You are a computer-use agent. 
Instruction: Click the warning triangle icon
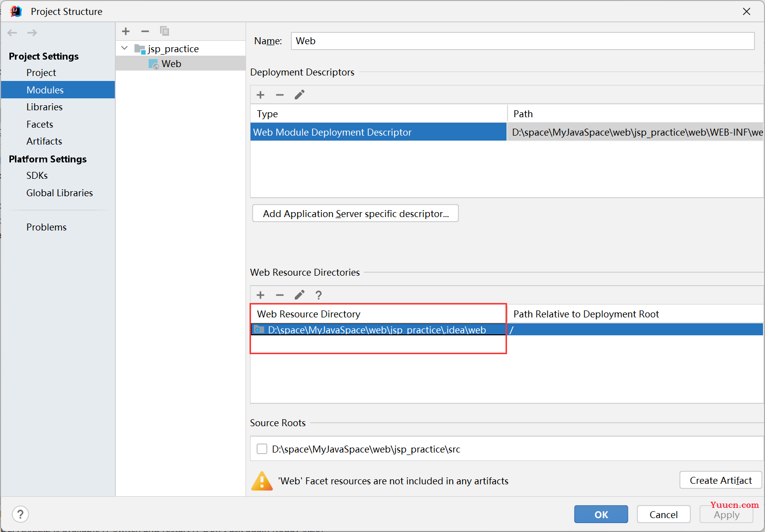click(262, 481)
